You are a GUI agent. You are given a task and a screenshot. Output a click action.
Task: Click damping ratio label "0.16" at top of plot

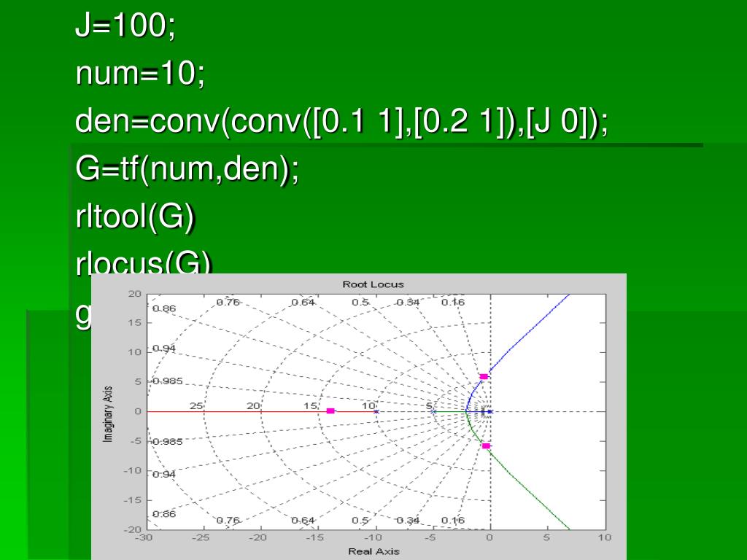[452, 303]
